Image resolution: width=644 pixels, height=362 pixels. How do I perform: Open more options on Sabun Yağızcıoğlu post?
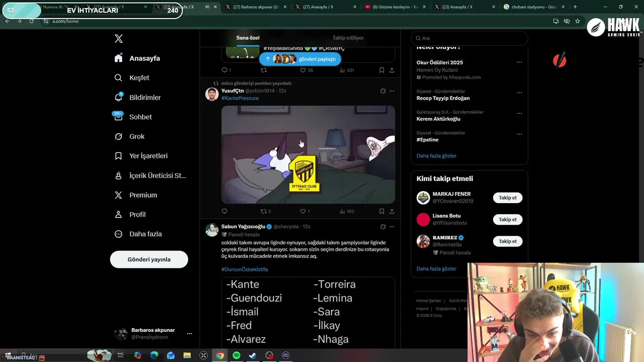coord(392,227)
